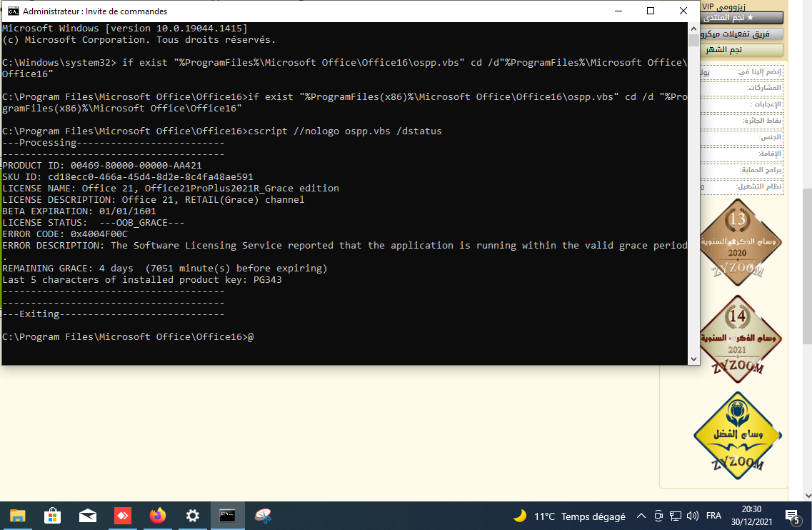Image resolution: width=812 pixels, height=530 pixels.
Task: Open File Explorer from the taskbar
Action: point(18,516)
